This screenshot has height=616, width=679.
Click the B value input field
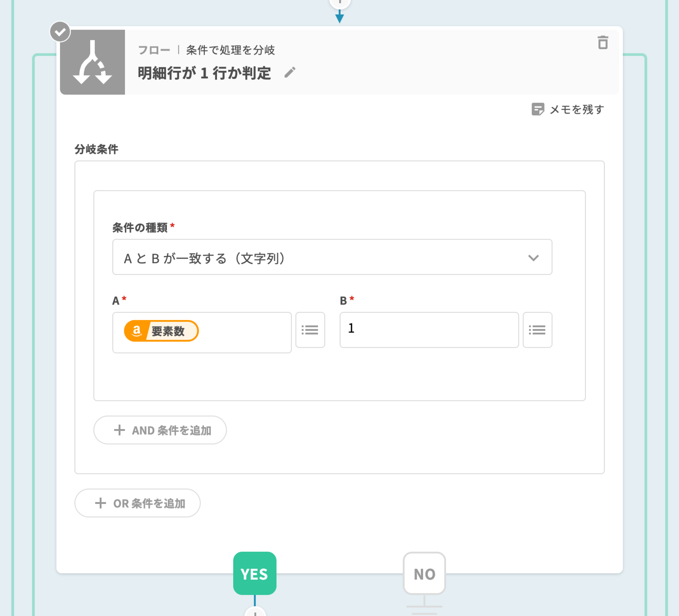[x=429, y=330]
